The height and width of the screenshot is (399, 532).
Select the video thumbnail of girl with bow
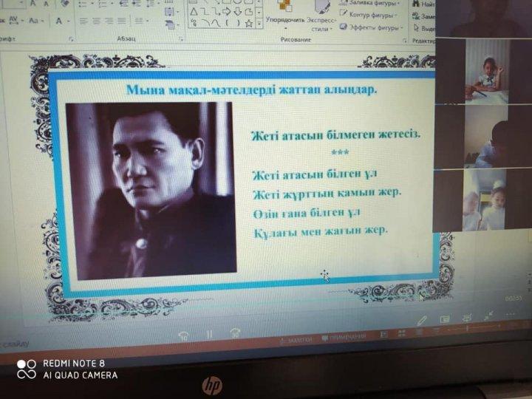[x=487, y=70]
